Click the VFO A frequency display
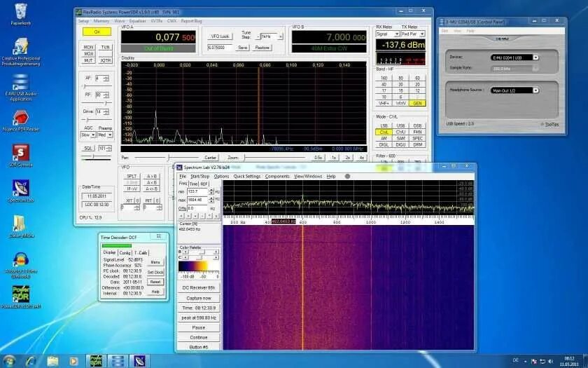Image resolution: width=588 pixels, height=368 pixels. click(158, 37)
